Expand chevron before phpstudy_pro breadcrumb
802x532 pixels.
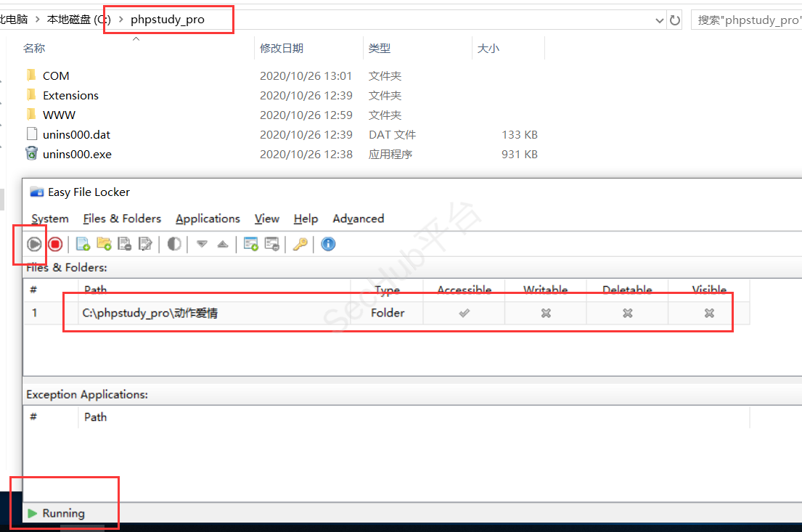tap(120, 20)
